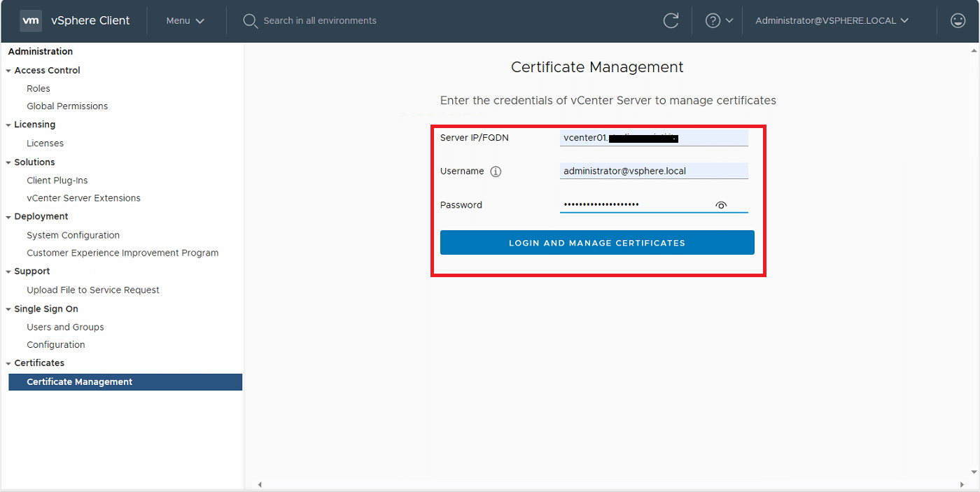Screen dimensions: 980x492
Task: Open System Configuration
Action: coord(73,235)
